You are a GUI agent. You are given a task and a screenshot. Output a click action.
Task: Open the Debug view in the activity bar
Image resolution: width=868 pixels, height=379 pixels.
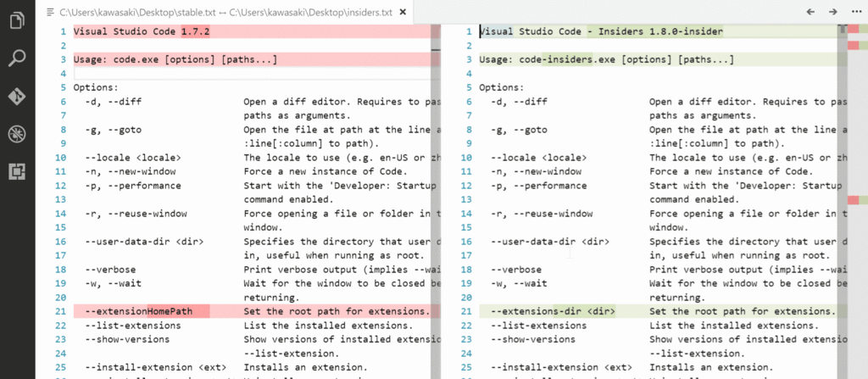[17, 133]
